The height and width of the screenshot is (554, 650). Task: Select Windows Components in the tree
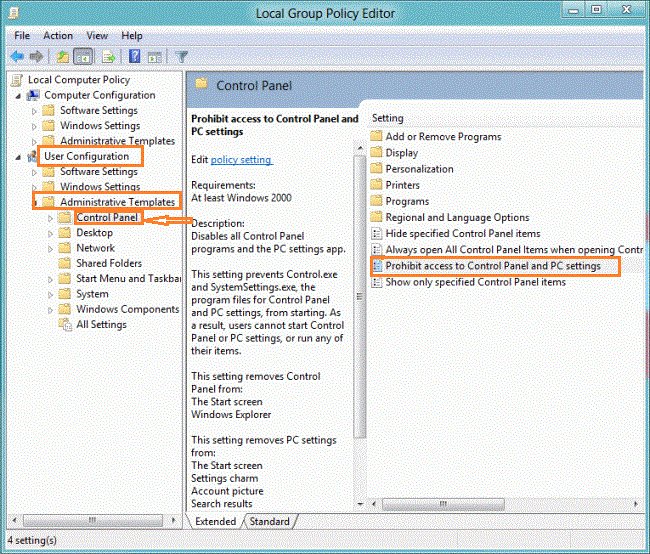127,309
